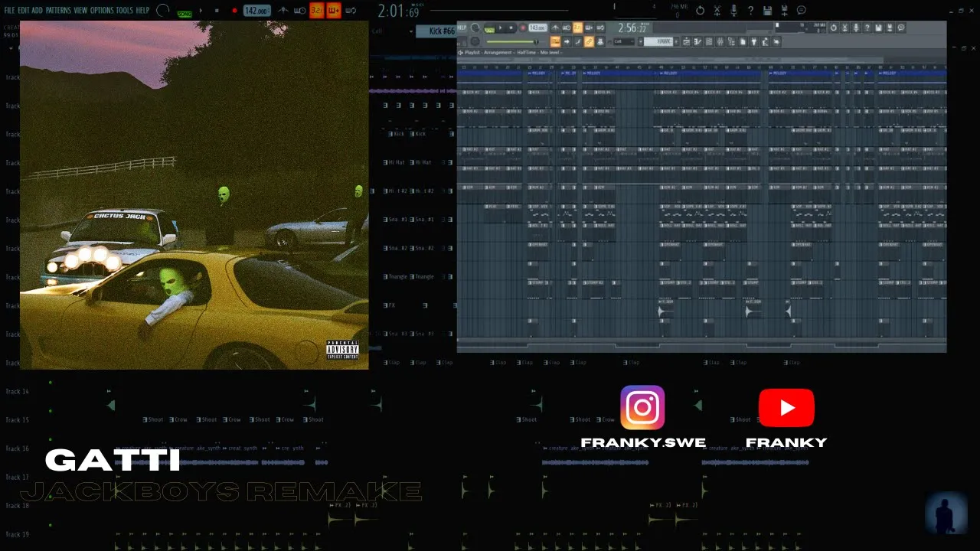Toggle the metronome icon in main toolbar

pyautogui.click(x=283, y=11)
